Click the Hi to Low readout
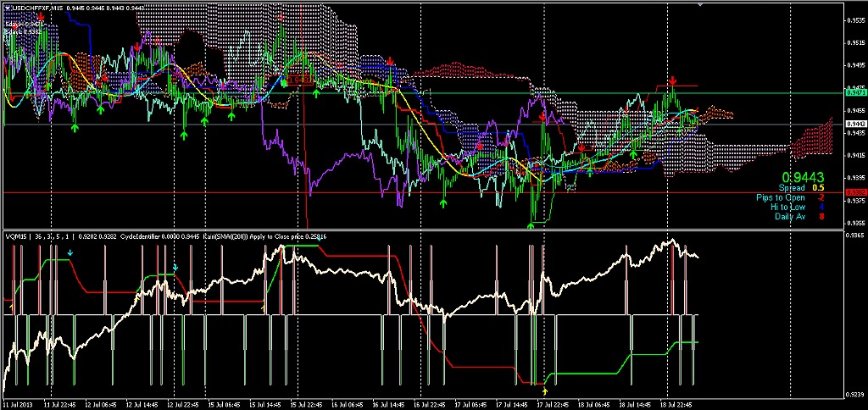The image size is (868, 410). [797, 207]
